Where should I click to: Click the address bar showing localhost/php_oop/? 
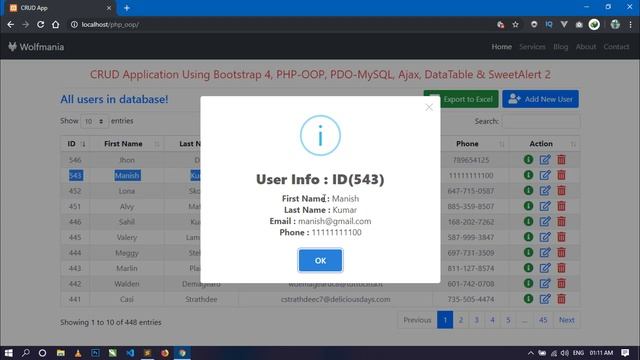282,24
